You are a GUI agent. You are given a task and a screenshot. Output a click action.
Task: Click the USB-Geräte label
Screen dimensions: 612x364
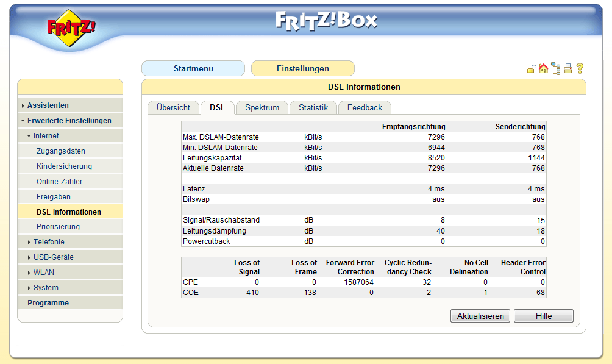point(54,257)
